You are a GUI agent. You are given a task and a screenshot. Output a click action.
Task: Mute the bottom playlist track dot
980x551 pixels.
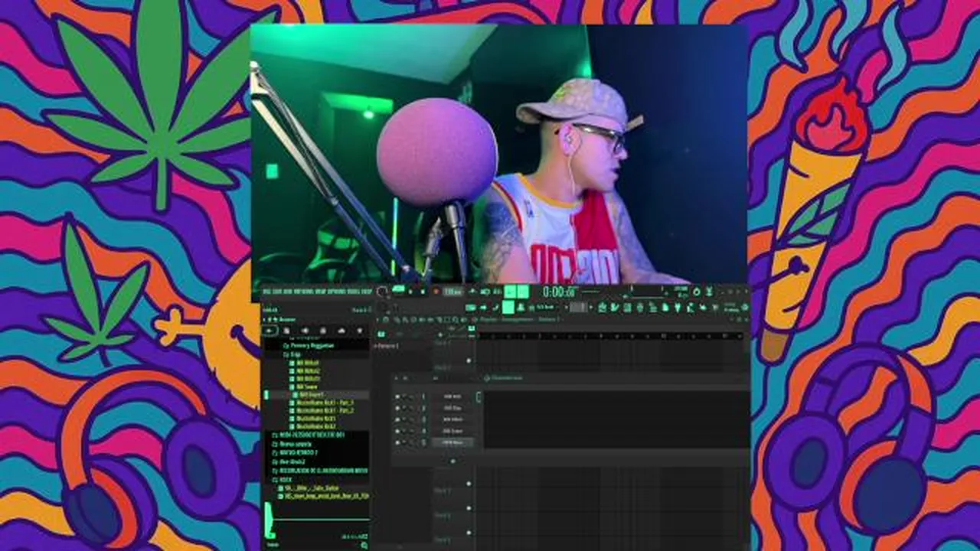click(469, 533)
